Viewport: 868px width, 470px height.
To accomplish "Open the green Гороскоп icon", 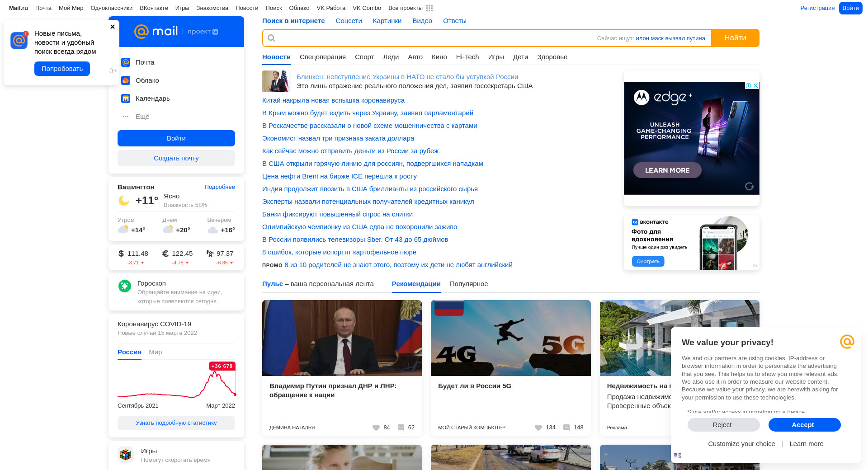I will [x=125, y=286].
